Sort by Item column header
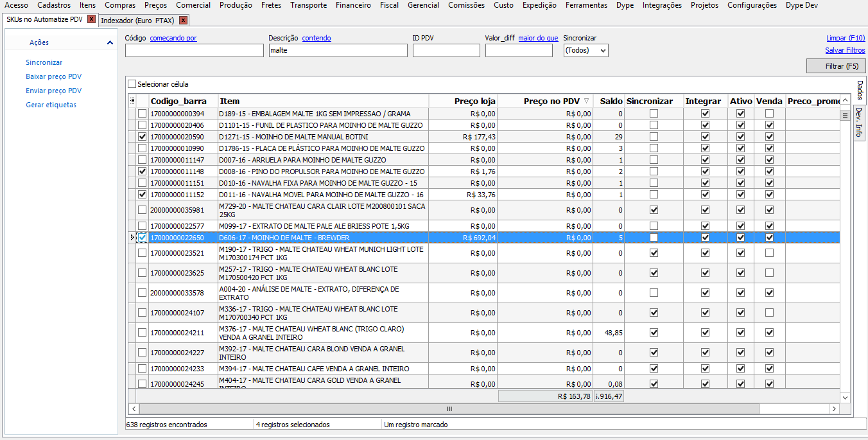868x440 pixels. click(x=324, y=101)
